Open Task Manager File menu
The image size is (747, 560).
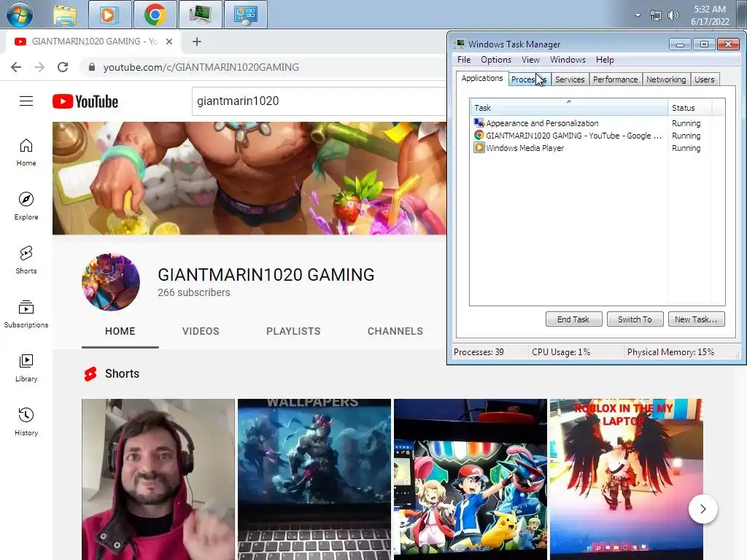463,60
